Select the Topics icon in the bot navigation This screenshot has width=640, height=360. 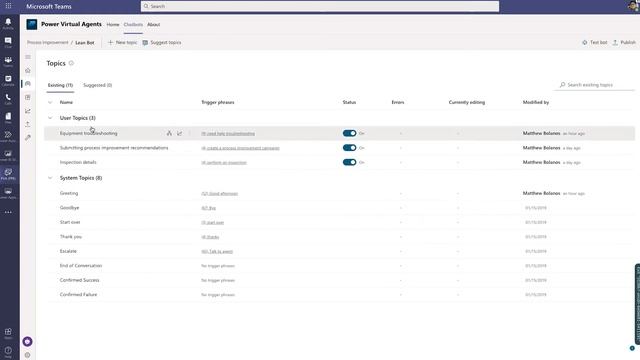[28, 84]
